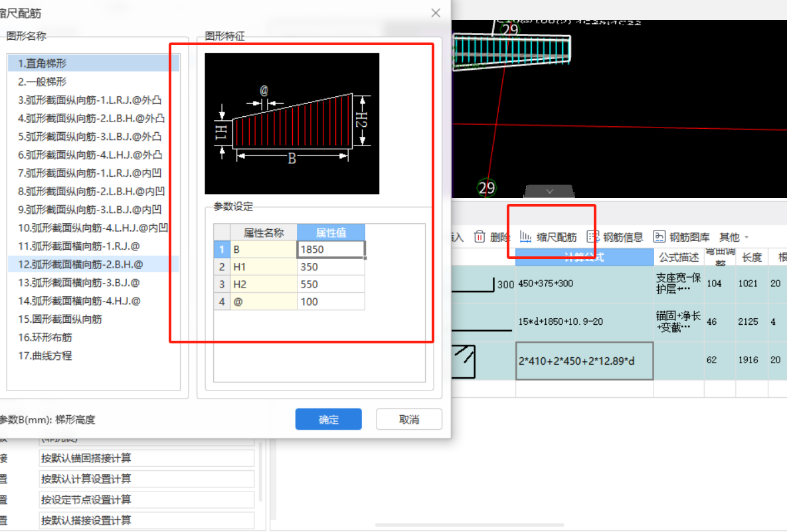Image resolution: width=787 pixels, height=532 pixels.
Task: Click the 长度 column header
Action: pos(751,257)
